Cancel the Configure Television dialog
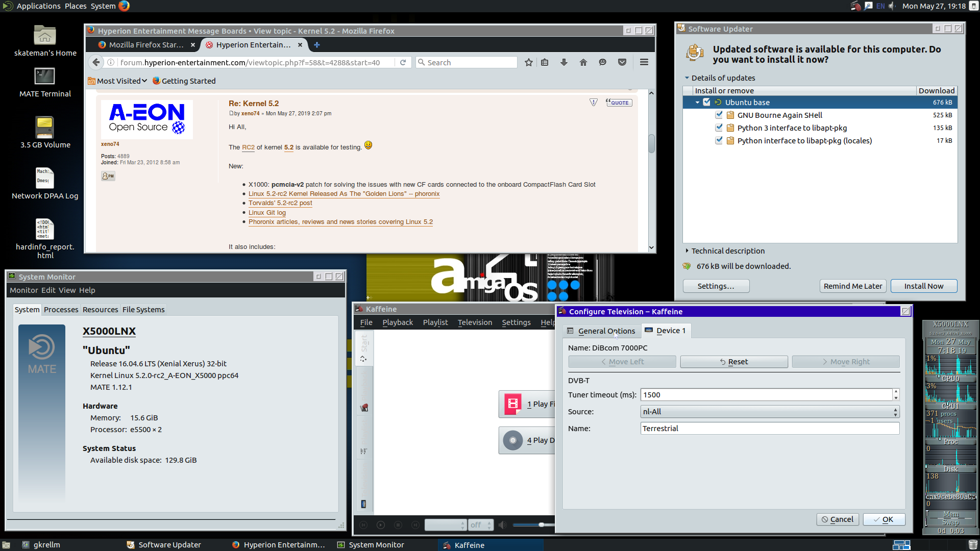Screen dimensions: 980x551 (x=838, y=519)
